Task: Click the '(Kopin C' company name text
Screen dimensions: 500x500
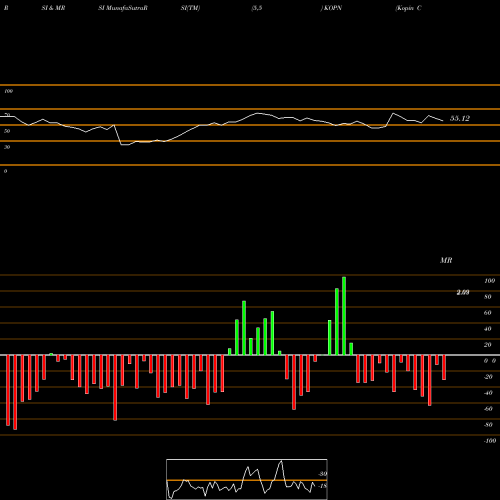Action: 408,8
